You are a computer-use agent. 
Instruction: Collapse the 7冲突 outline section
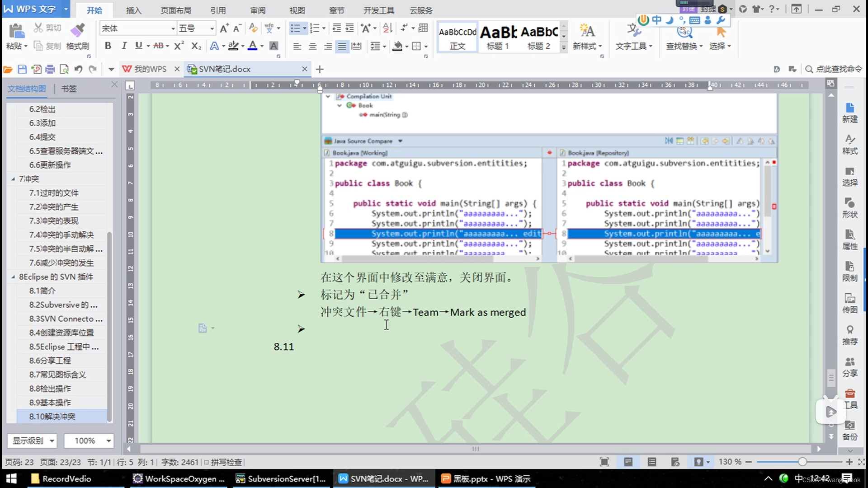click(x=13, y=179)
